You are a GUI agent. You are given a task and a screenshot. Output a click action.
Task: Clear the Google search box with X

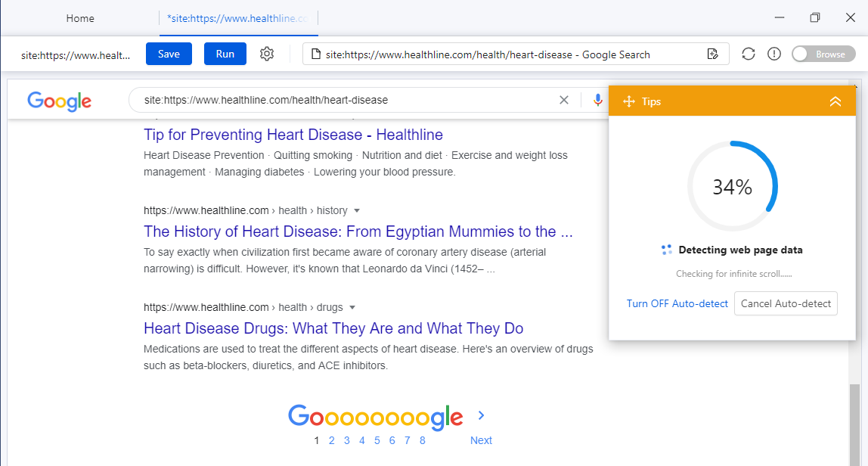point(563,100)
